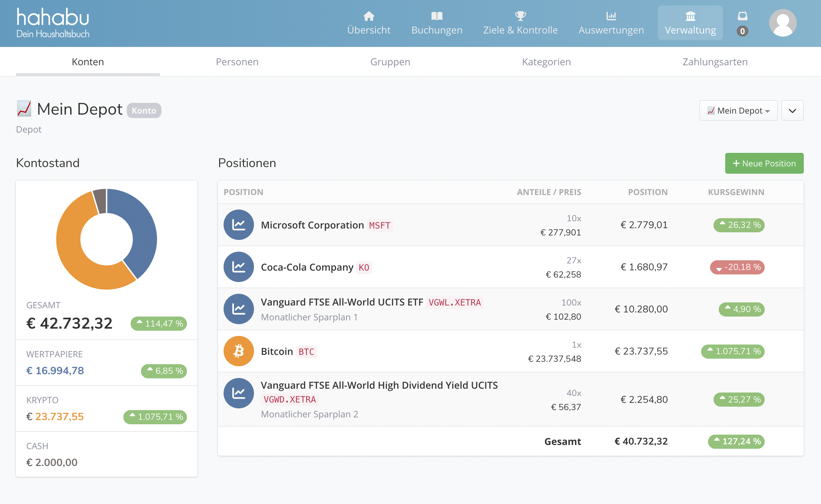Click the 26,32 % Kursgewinn badge
The image size is (821, 504).
739,225
